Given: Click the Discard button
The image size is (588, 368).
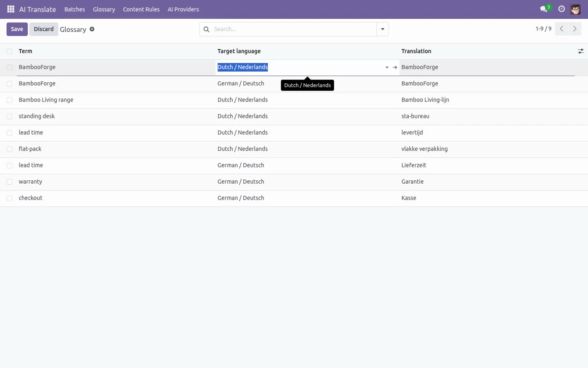Looking at the screenshot, I should click(44, 29).
